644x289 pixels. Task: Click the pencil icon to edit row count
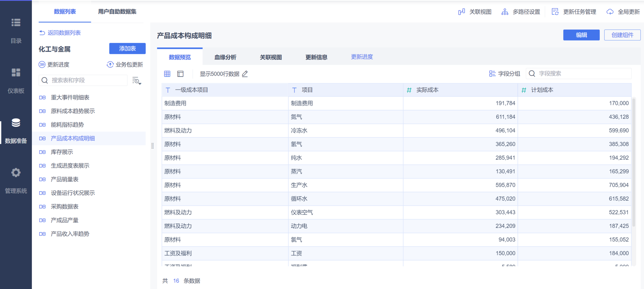coord(245,74)
